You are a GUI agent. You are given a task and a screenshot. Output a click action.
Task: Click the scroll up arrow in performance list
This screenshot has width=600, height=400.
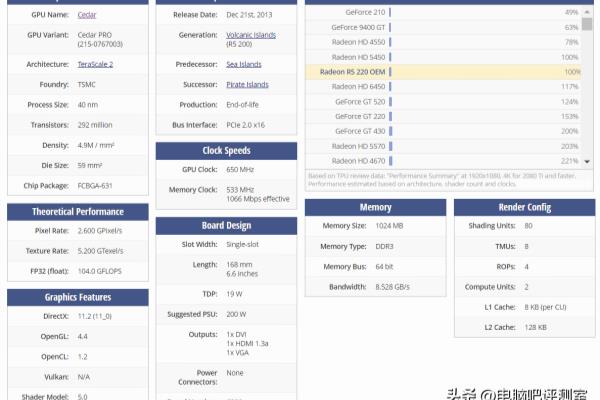pos(587,12)
